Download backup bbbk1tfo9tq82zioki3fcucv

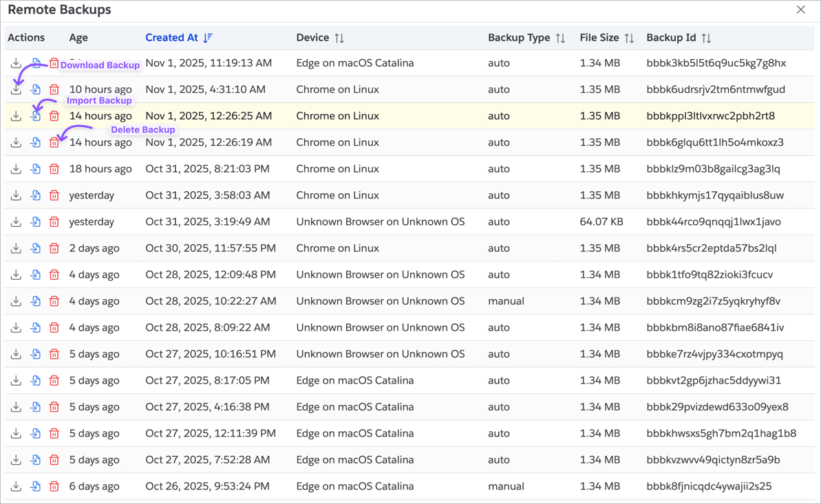(16, 275)
